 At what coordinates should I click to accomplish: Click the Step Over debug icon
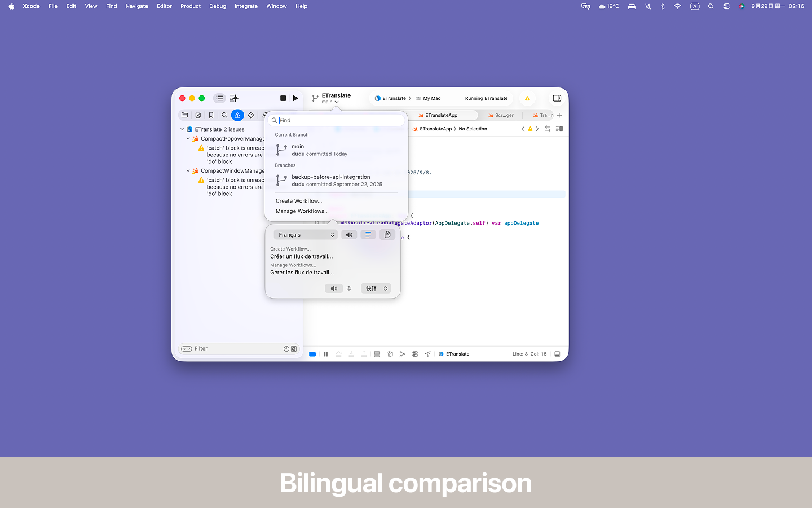click(338, 354)
